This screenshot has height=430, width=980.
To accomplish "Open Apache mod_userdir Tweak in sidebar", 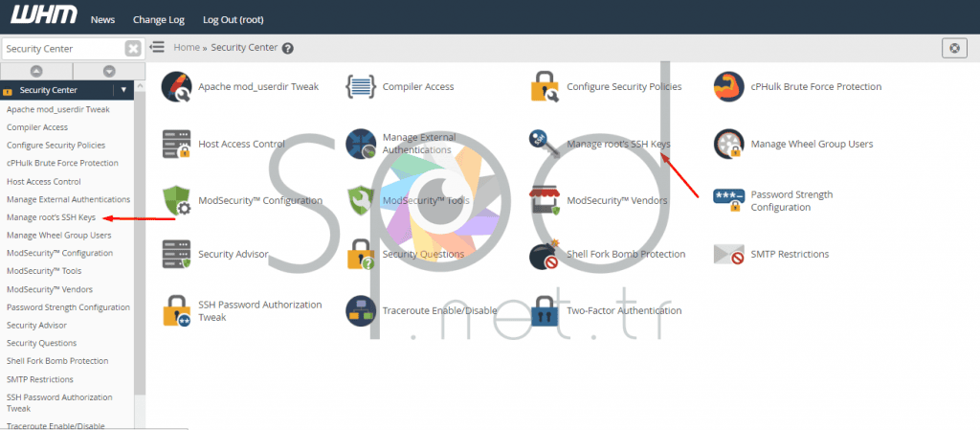I will [58, 109].
